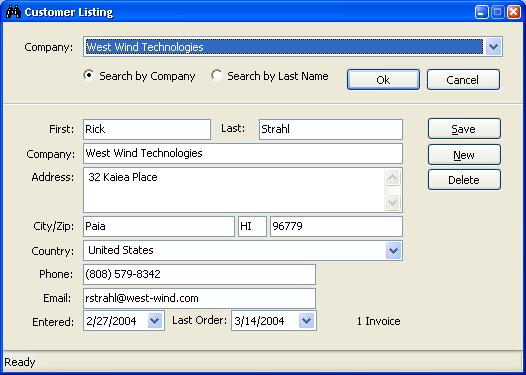Expand the Country dropdown list
This screenshot has height=375, width=526.
[x=393, y=251]
